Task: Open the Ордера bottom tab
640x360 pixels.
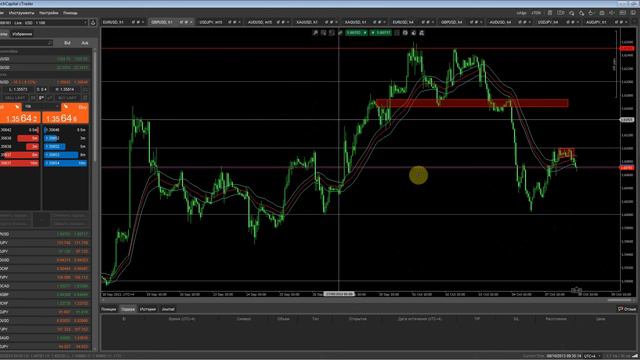Action: coord(128,309)
